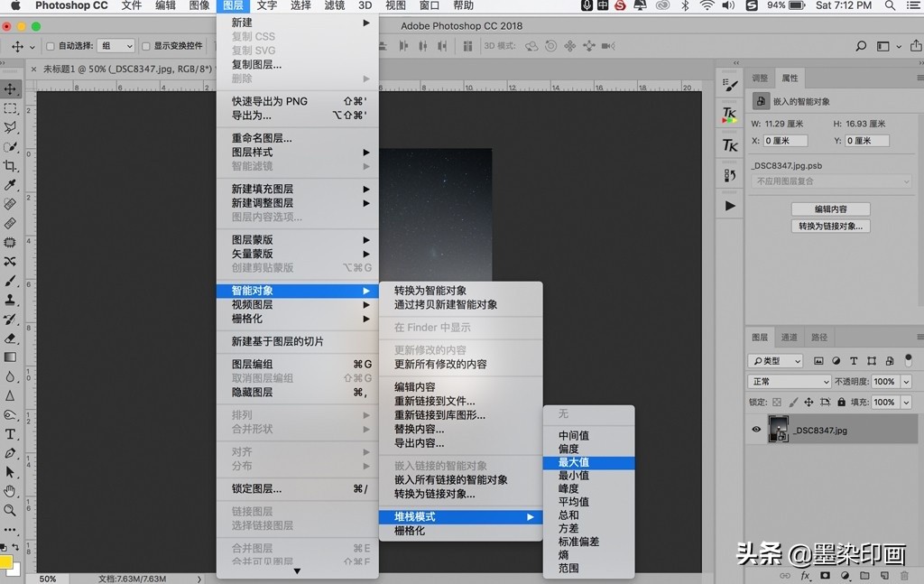
Task: Open the 类型 layer filter dropdown
Action: point(776,361)
